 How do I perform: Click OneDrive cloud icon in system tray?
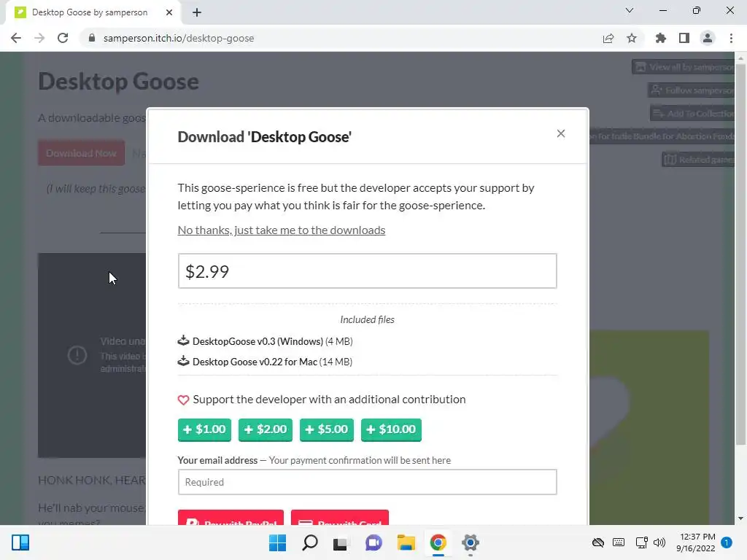pos(598,542)
